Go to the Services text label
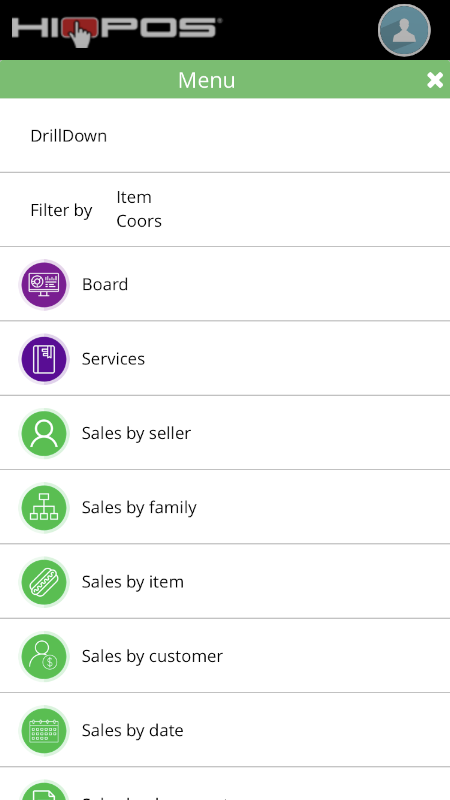 [113, 359]
